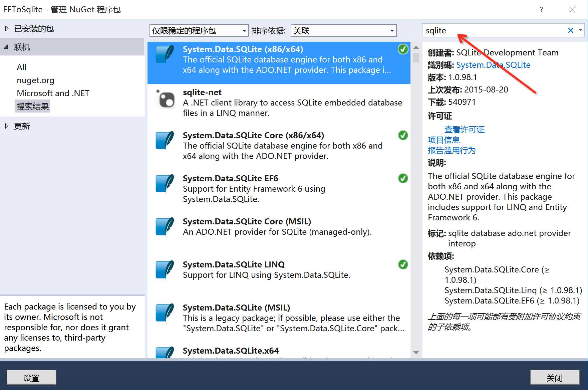The height and width of the screenshot is (390, 588).
Task: Click the release date 2015-08-20 text
Action: [486, 89]
